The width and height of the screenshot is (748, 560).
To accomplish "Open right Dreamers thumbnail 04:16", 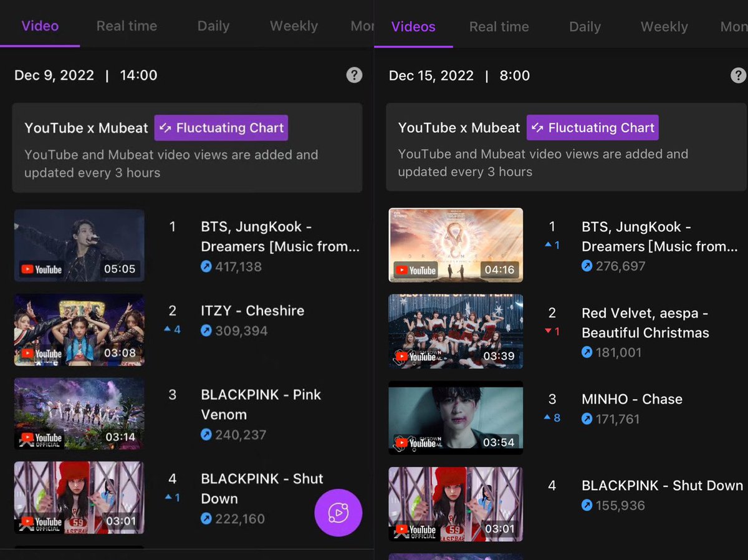I will 456,245.
